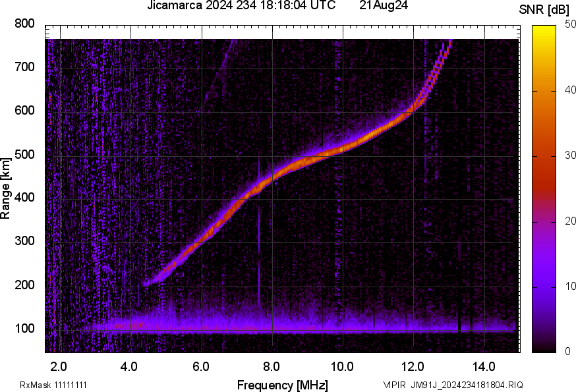This screenshot has width=576, height=392.
Task: Click the 6.0 tick label on the frequency axis
Action: coord(201,366)
